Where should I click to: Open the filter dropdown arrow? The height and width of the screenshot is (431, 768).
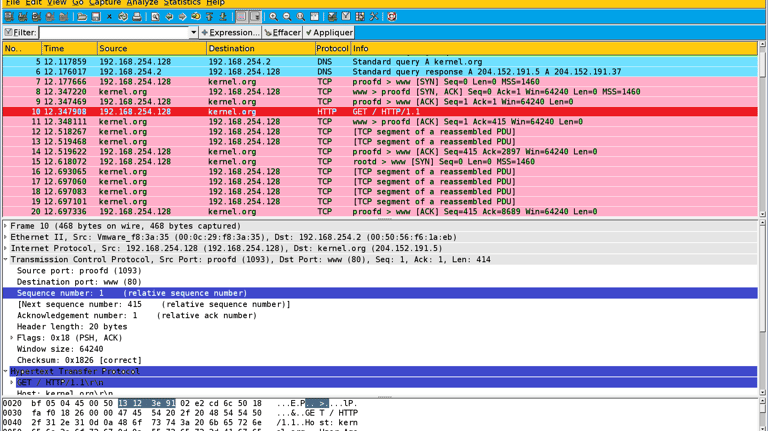[x=193, y=32]
